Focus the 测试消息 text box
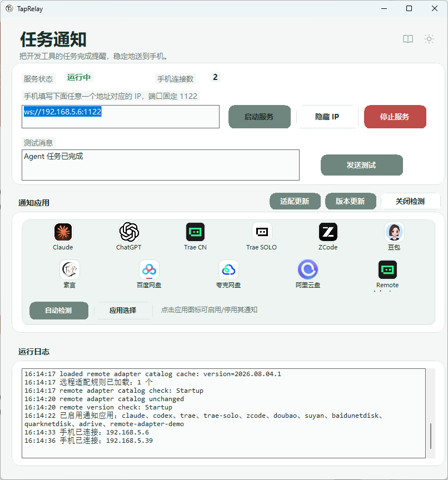 click(161, 165)
